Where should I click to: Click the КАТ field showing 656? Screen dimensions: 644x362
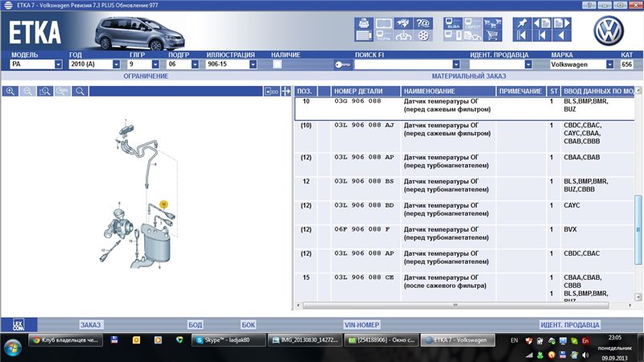click(626, 64)
